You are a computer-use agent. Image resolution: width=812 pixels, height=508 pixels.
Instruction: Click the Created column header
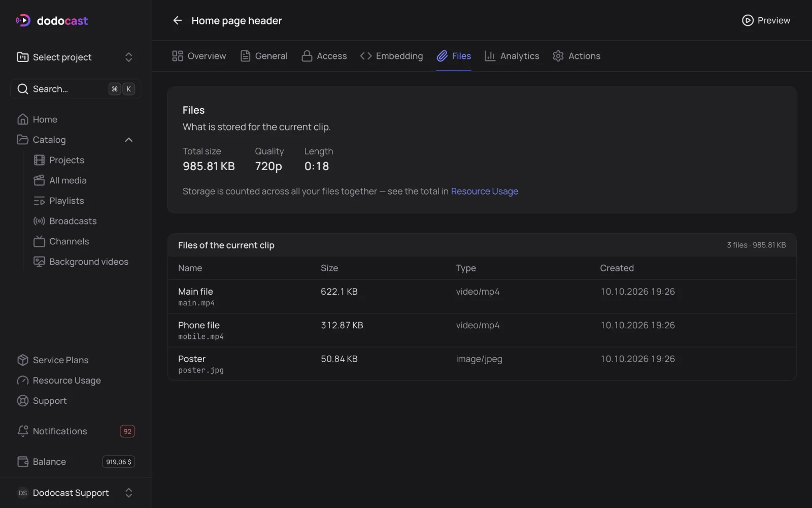coord(617,268)
